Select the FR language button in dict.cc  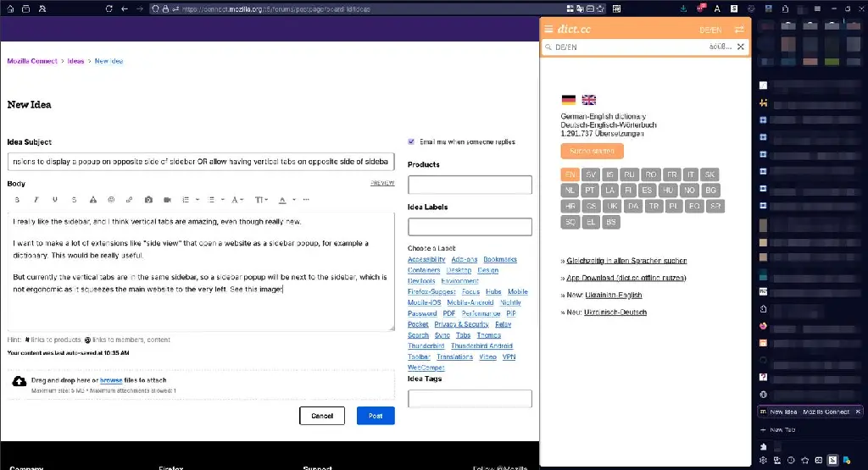point(671,174)
